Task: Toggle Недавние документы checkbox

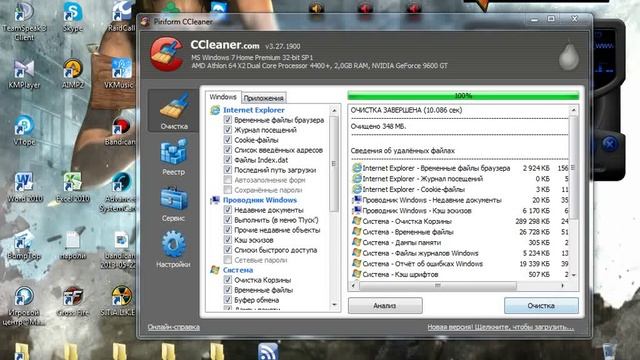Action: [x=228, y=210]
